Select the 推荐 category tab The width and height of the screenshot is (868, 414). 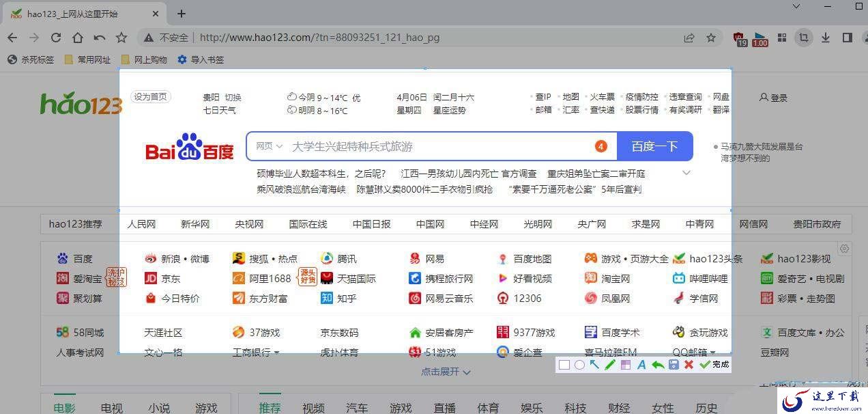270,407
